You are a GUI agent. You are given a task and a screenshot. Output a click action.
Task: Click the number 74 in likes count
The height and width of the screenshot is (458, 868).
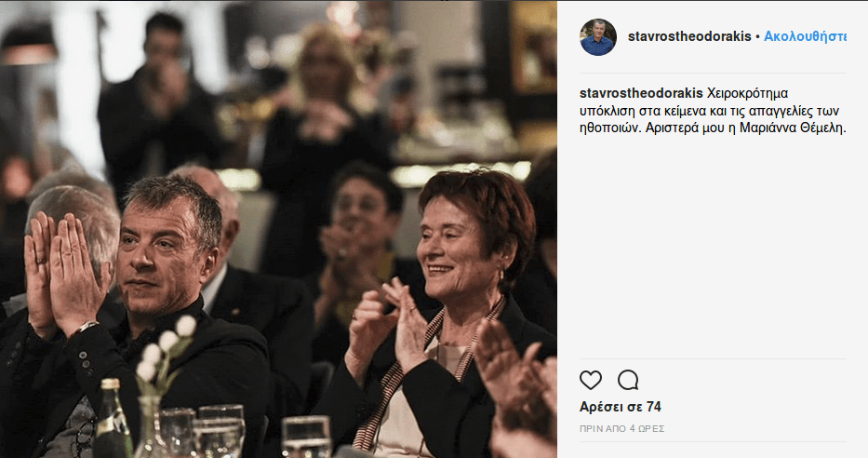653,407
